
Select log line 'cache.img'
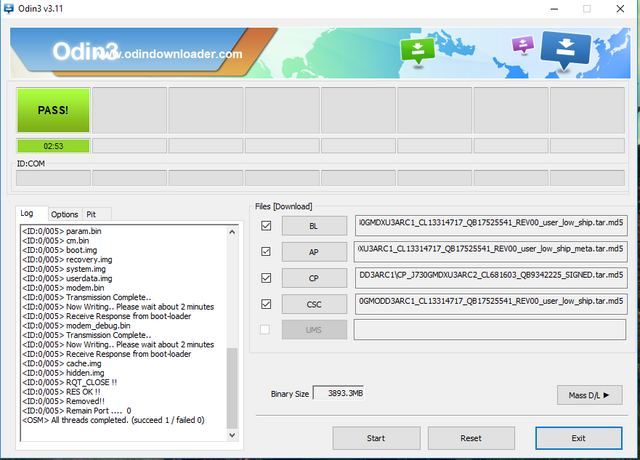pos(62,364)
